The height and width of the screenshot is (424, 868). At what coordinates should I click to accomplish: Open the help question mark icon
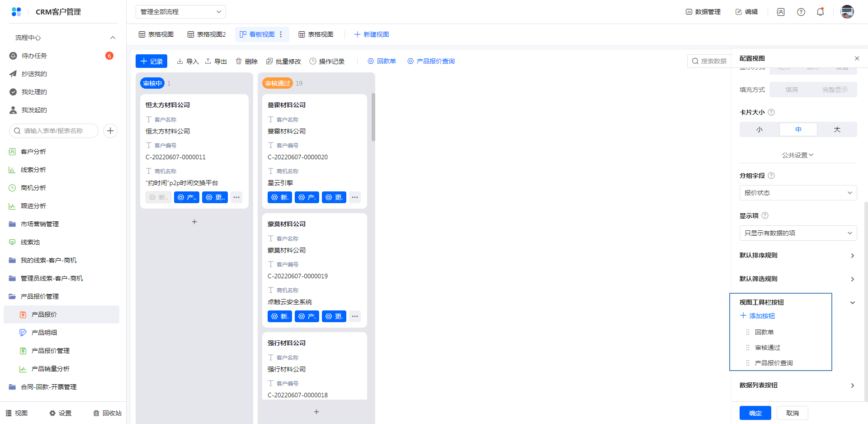click(x=801, y=12)
